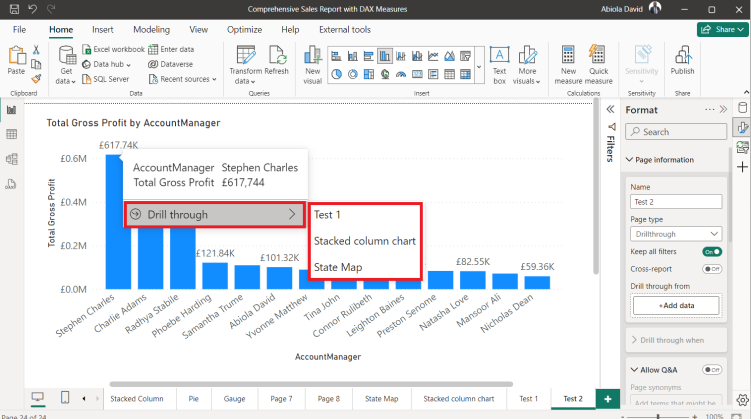This screenshot has width=751, height=419.
Task: Click the zoom slider in status bar
Action: [x=659, y=417]
